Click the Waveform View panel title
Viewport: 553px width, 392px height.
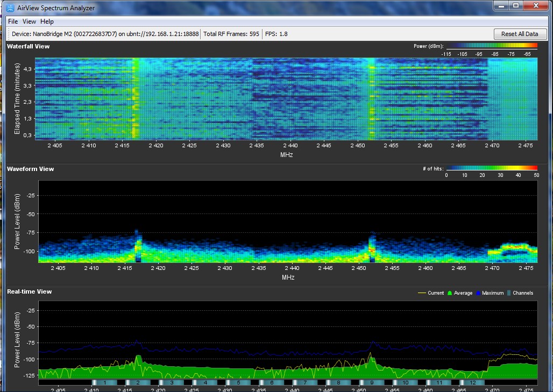coord(30,169)
